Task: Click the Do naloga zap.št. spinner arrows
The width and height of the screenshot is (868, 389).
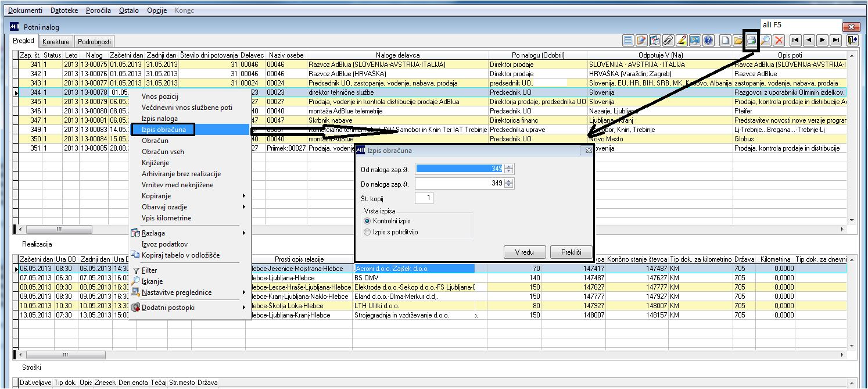Action: (x=509, y=183)
